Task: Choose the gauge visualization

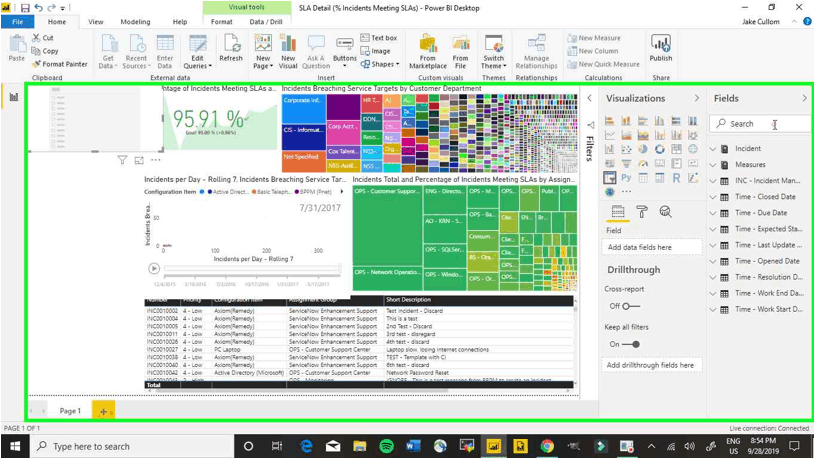Action: (643, 163)
